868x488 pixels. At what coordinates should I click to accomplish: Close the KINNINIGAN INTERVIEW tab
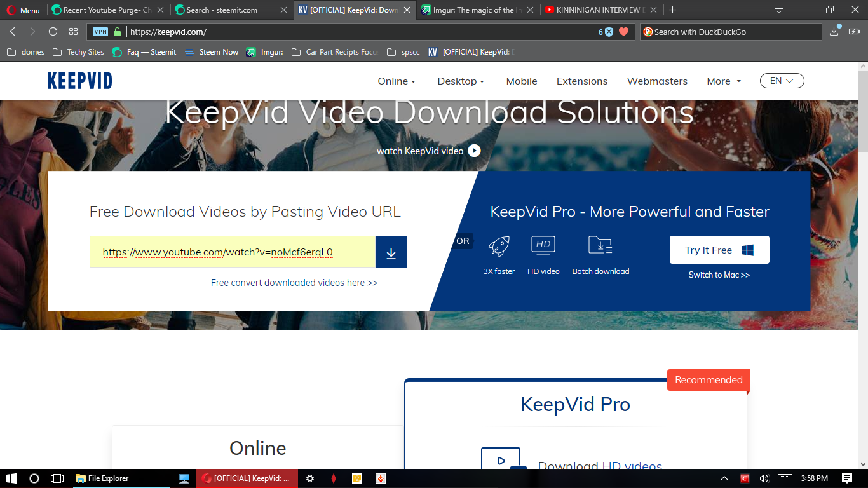[654, 10]
